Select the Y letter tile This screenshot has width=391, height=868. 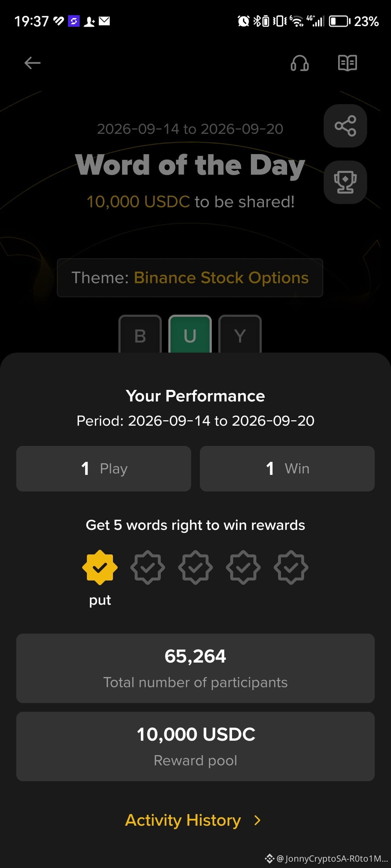[240, 334]
